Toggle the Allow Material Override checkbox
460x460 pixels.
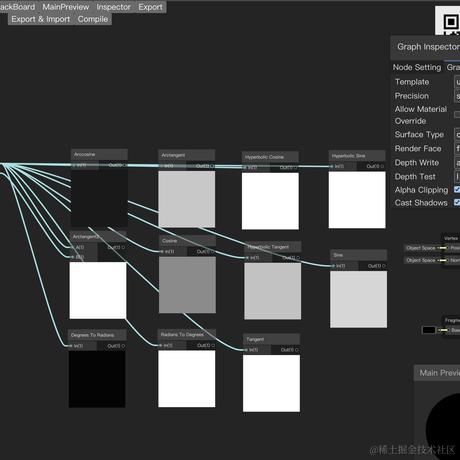tap(457, 115)
